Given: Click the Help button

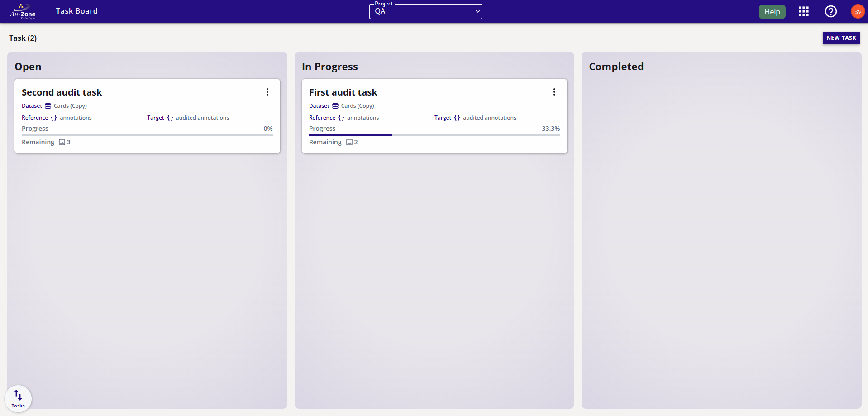Looking at the screenshot, I should click(x=772, y=11).
